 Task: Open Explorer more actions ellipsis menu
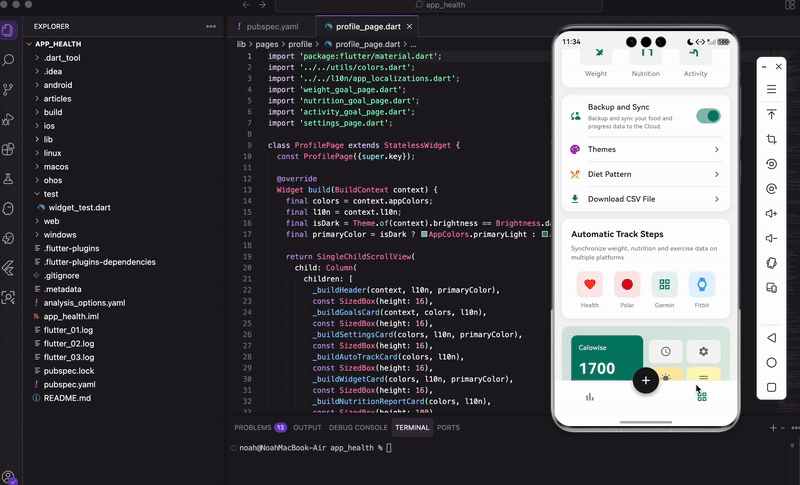point(210,26)
